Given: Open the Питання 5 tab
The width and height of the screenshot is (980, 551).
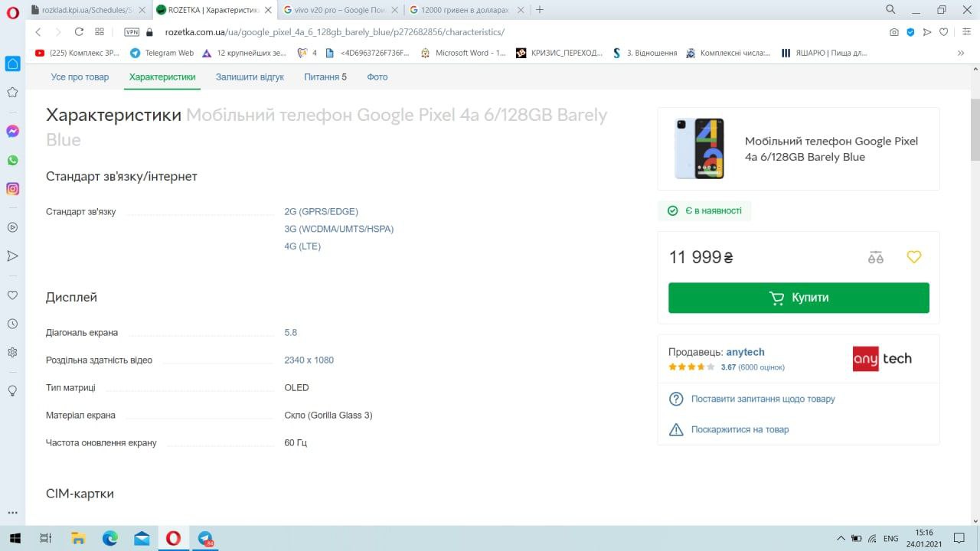Looking at the screenshot, I should pyautogui.click(x=325, y=77).
